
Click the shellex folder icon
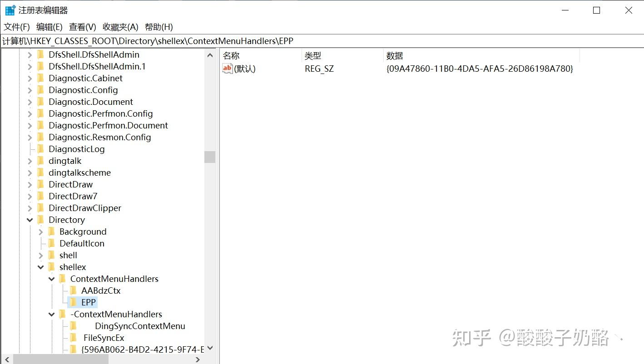(x=51, y=267)
